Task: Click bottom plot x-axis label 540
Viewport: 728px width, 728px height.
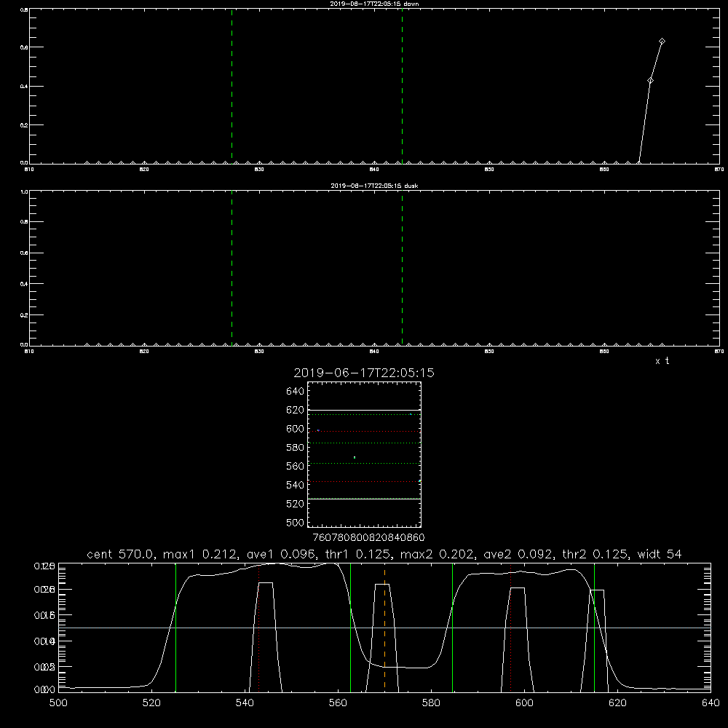Action: coord(245,703)
